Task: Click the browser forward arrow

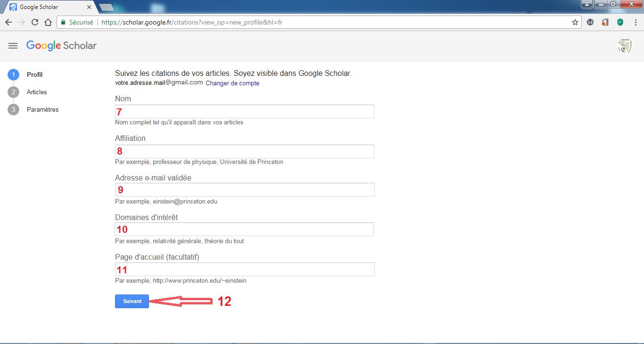Action: [21, 22]
